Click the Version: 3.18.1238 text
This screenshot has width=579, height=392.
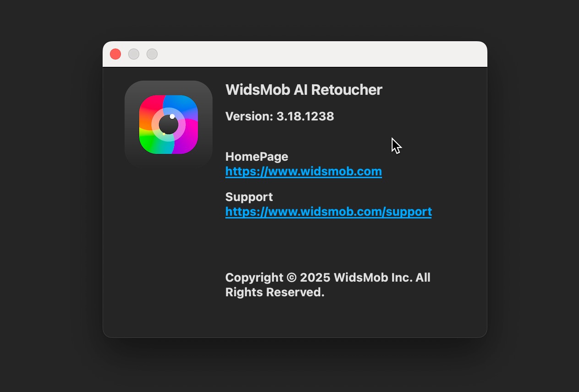279,116
